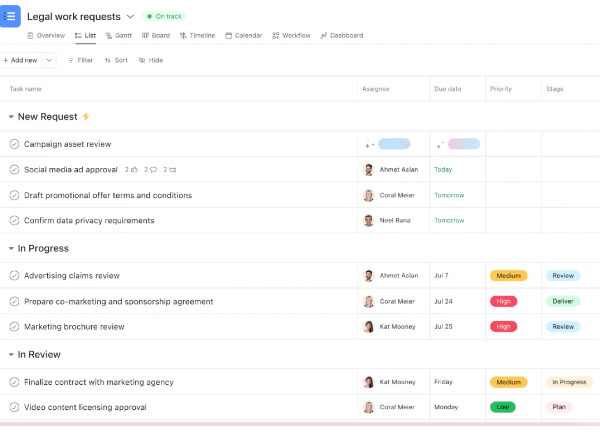This screenshot has height=433, width=600.
Task: Check off Draft promotional offer terms task
Action: pos(14,196)
